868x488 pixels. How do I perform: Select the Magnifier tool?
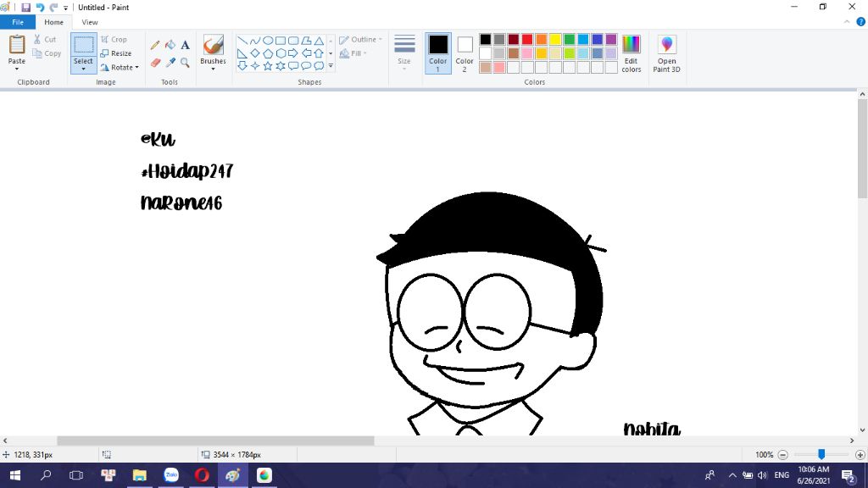[185, 63]
